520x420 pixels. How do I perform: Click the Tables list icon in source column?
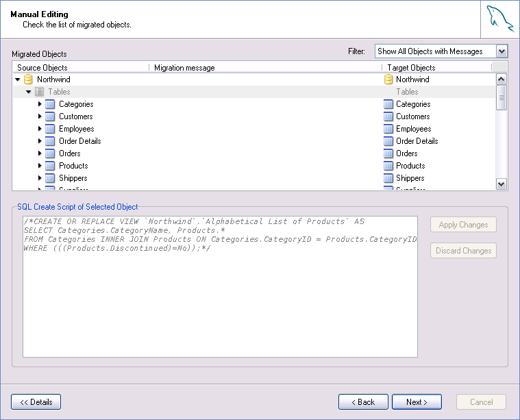(x=39, y=92)
